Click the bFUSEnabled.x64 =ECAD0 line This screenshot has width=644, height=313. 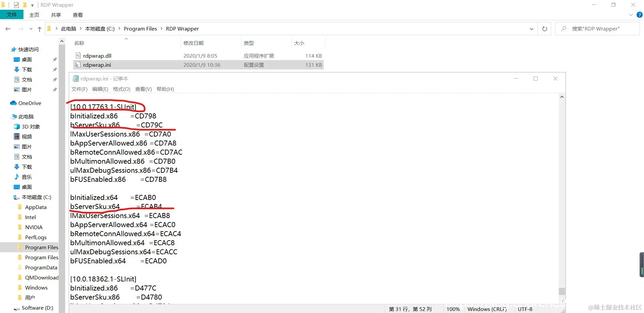[x=118, y=261]
